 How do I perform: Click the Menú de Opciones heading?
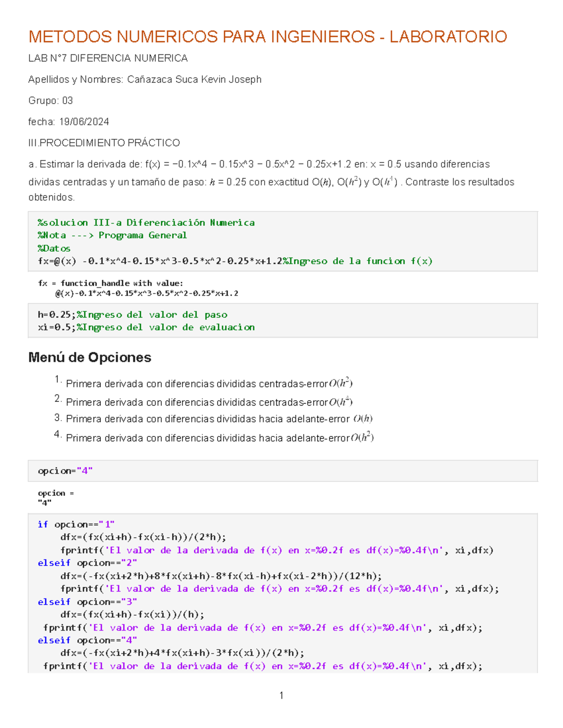point(90,358)
